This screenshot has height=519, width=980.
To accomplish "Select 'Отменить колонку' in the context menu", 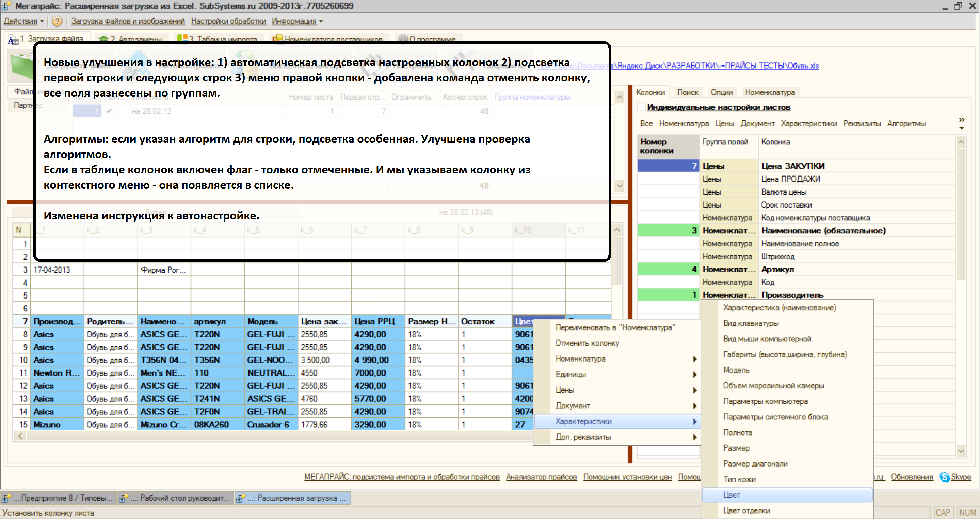I will pyautogui.click(x=587, y=343).
